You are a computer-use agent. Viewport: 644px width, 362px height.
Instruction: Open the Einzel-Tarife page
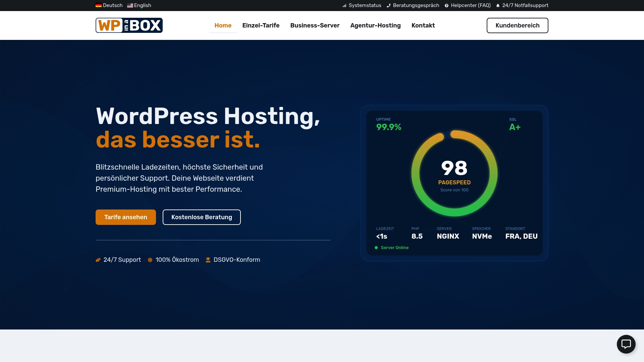tap(261, 25)
